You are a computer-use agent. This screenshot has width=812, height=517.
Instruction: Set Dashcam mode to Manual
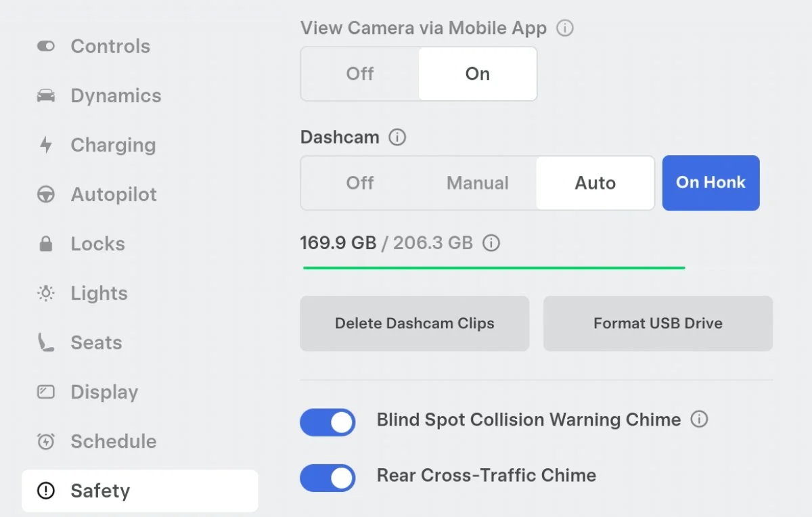tap(477, 183)
